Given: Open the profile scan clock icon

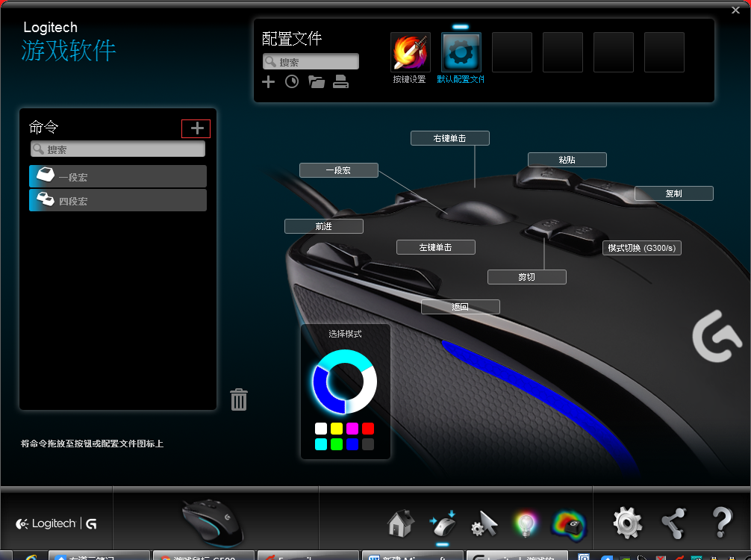Looking at the screenshot, I should (x=292, y=82).
